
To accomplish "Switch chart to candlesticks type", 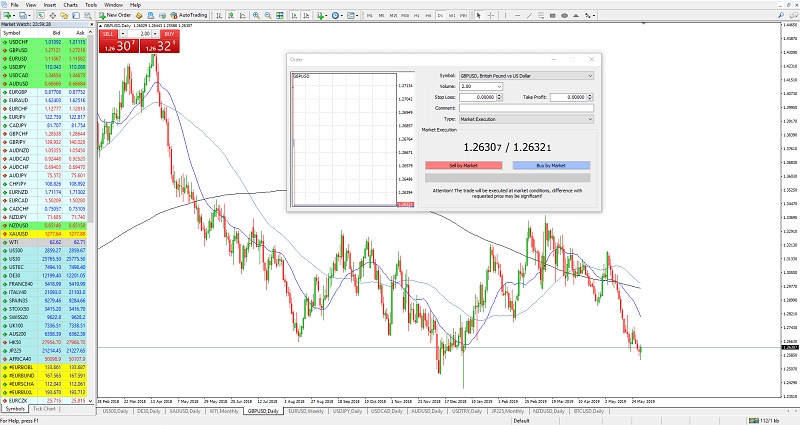I will pos(231,15).
